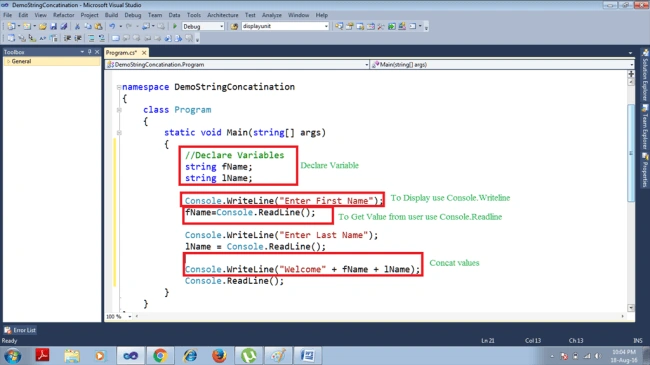This screenshot has width=650, height=365.
Task: Open the Edit menu
Action: coord(23,15)
